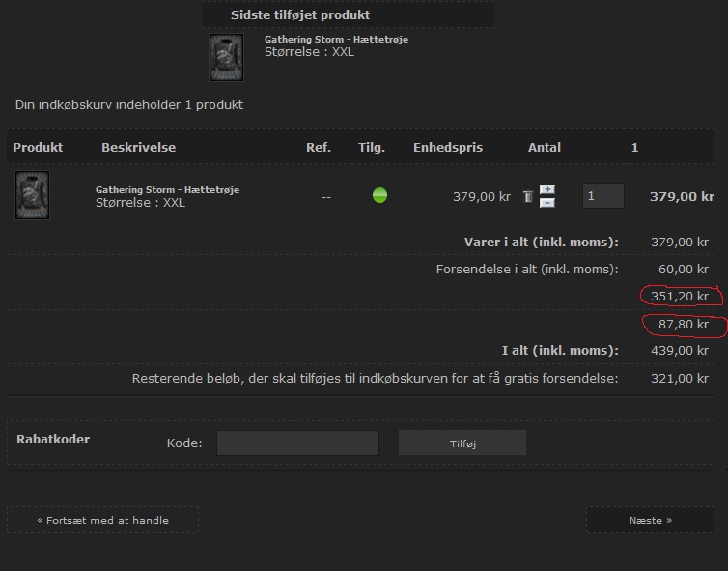The height and width of the screenshot is (571, 728).
Task: Open the cart row hoodie thumbnail
Action: pyautogui.click(x=32, y=195)
